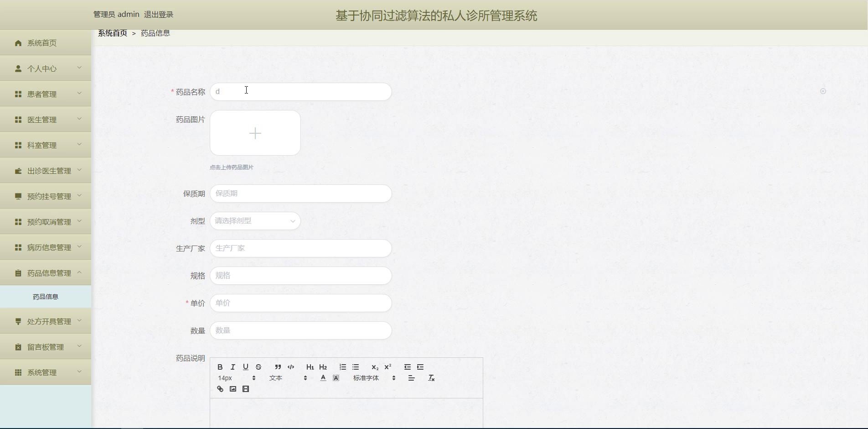Insert a hyperlink in the editor
The image size is (868, 429).
220,389
